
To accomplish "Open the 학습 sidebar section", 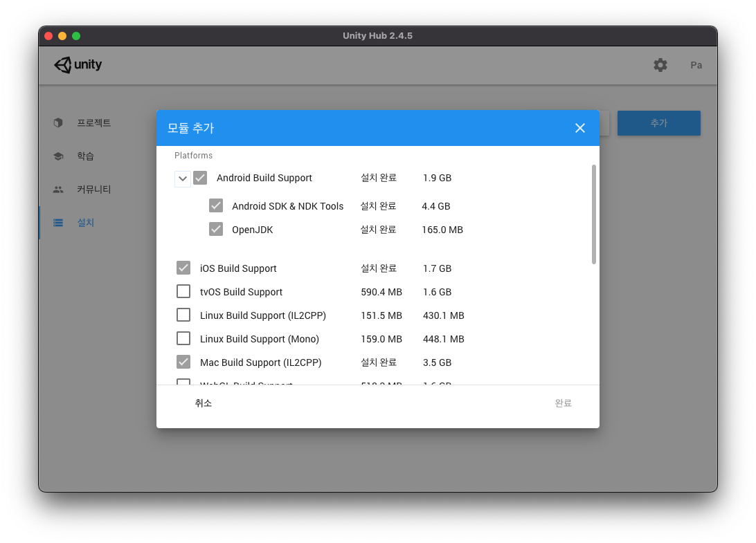I will point(85,156).
